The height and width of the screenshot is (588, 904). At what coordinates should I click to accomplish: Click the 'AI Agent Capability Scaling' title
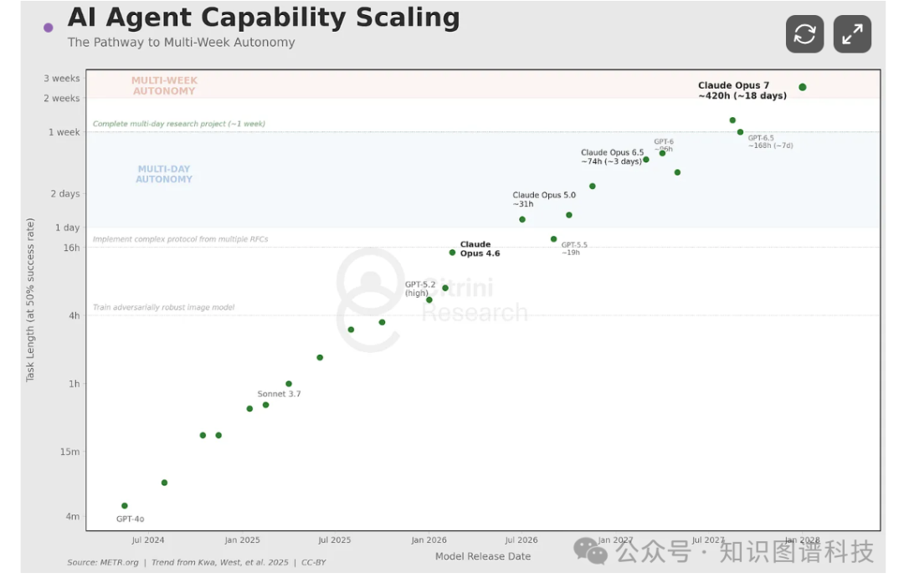[264, 18]
